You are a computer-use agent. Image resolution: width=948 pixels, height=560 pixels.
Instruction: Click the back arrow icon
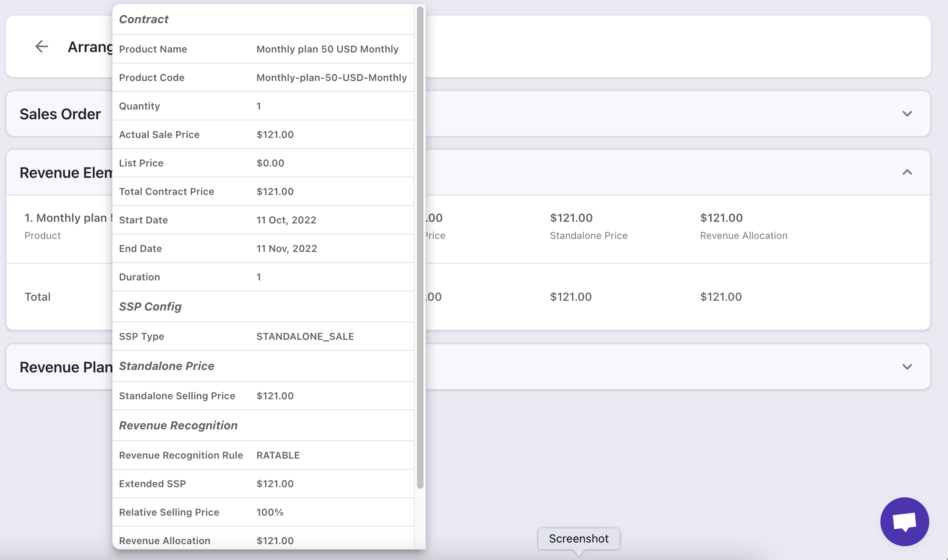42,46
